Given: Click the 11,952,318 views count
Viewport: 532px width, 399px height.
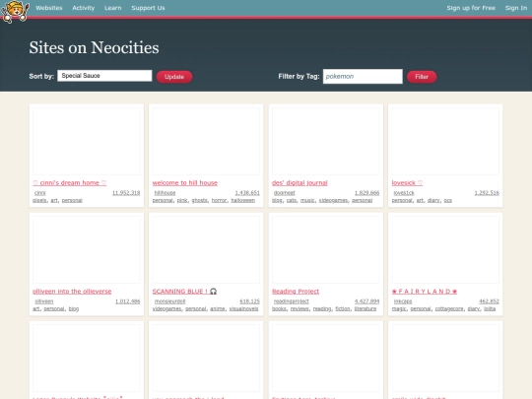Looking at the screenshot, I should coord(126,193).
